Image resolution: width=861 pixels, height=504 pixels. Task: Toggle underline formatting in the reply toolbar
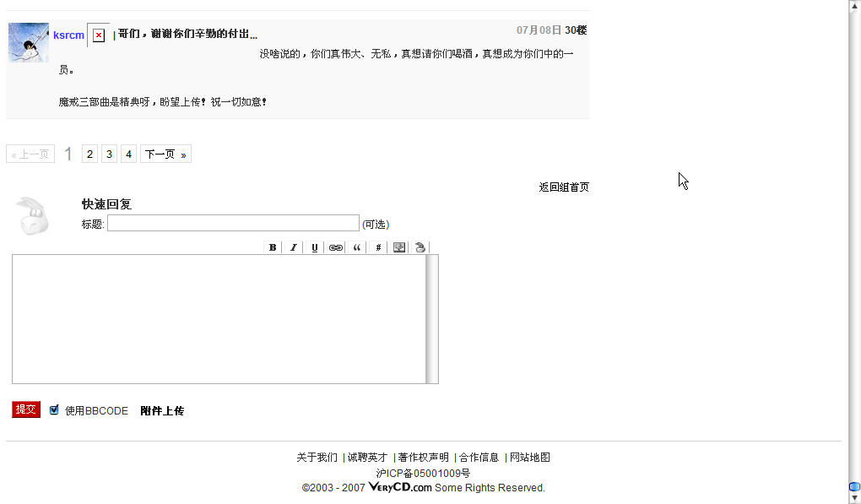[x=315, y=247]
